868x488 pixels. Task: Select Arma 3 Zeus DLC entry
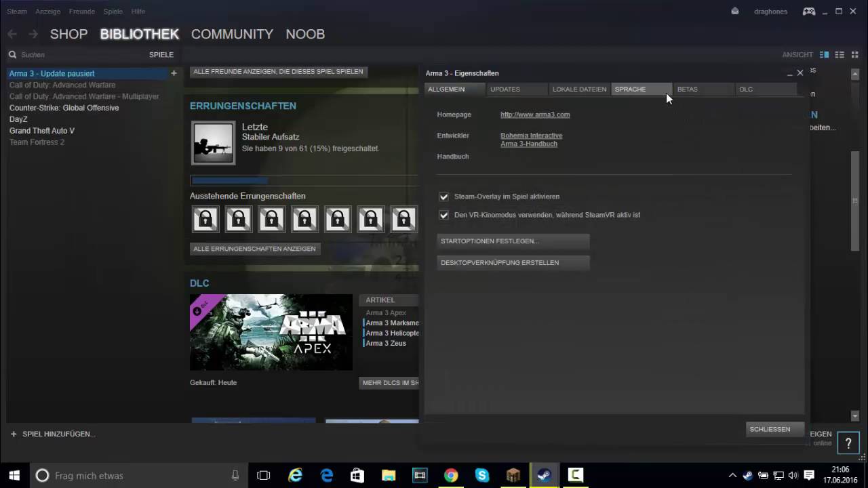[x=386, y=344]
